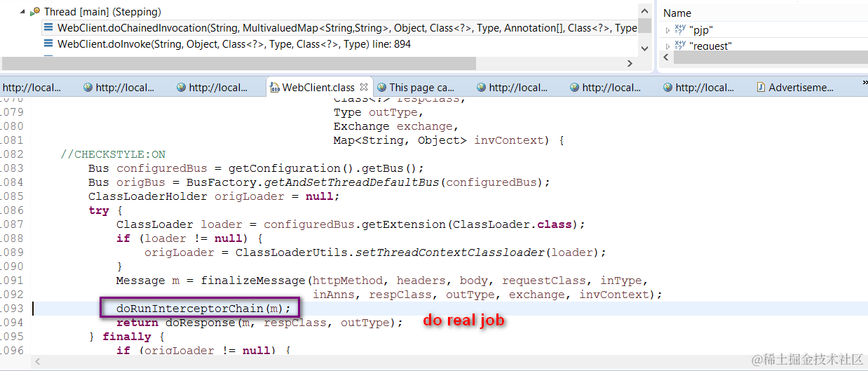Click the "try {" line
The width and height of the screenshot is (868, 371).
pos(105,210)
